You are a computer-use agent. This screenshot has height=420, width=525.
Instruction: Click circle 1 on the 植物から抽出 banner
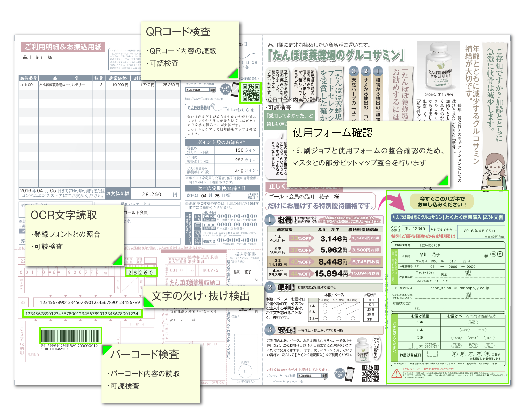click(x=378, y=71)
